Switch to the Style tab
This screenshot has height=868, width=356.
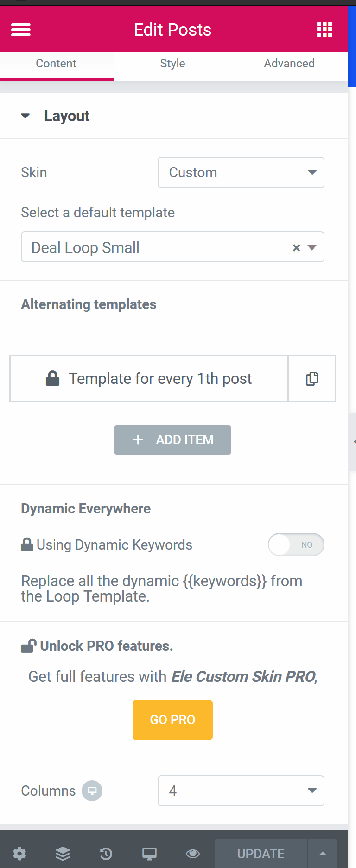172,63
